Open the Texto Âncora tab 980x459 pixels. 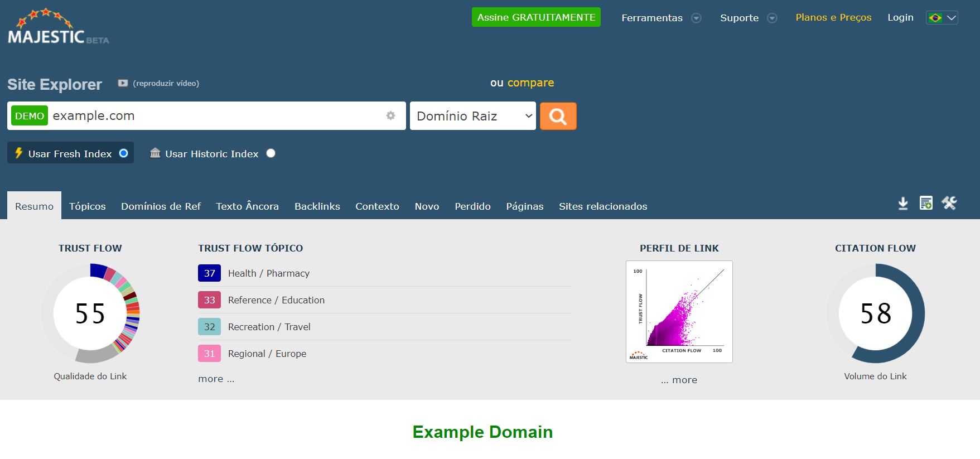247,206
